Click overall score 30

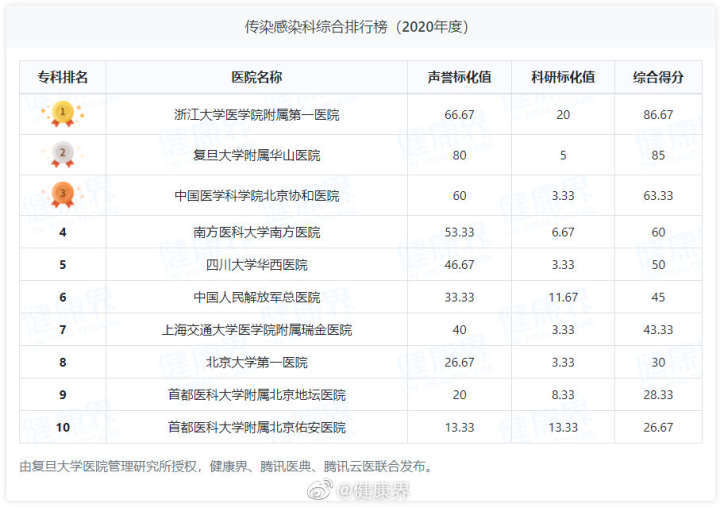[658, 362]
